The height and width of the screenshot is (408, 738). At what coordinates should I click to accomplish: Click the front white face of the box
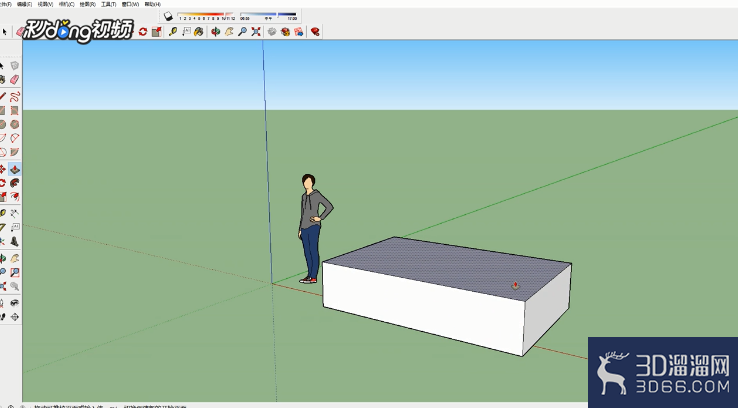point(424,308)
